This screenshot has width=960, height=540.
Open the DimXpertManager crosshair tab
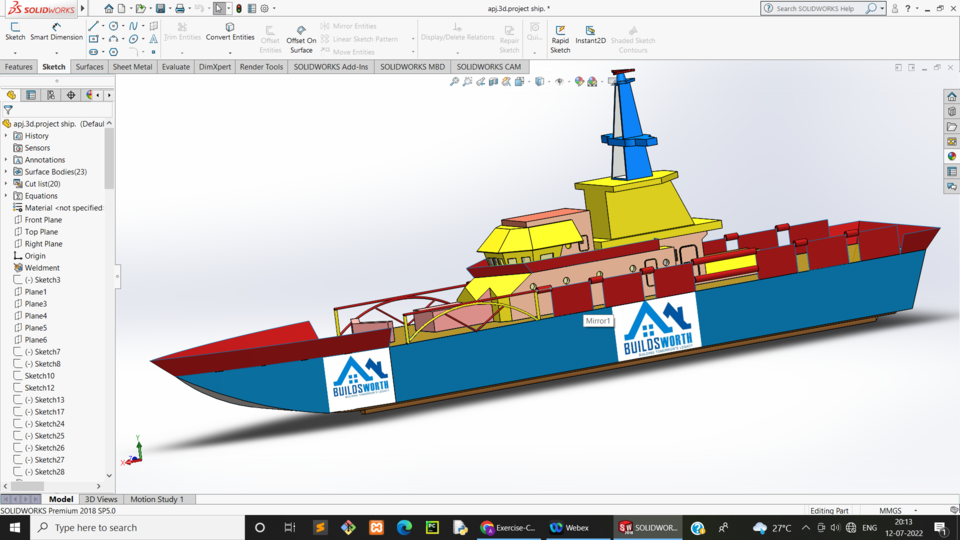[x=71, y=95]
